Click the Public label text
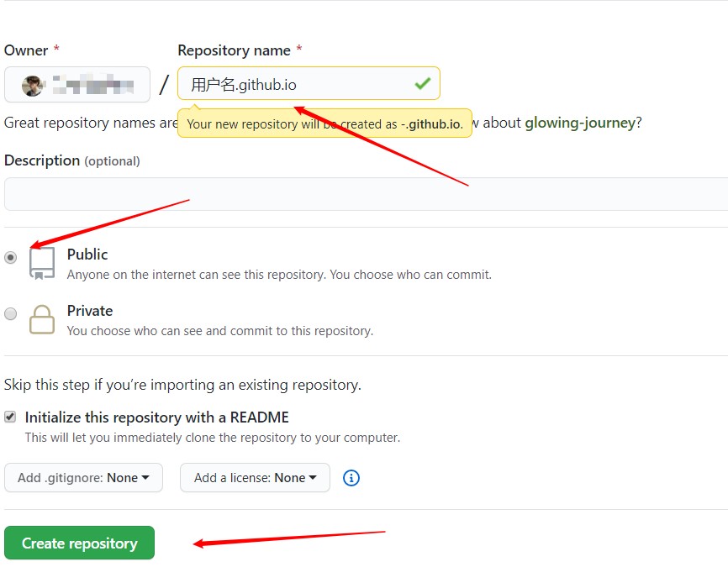 pos(87,255)
